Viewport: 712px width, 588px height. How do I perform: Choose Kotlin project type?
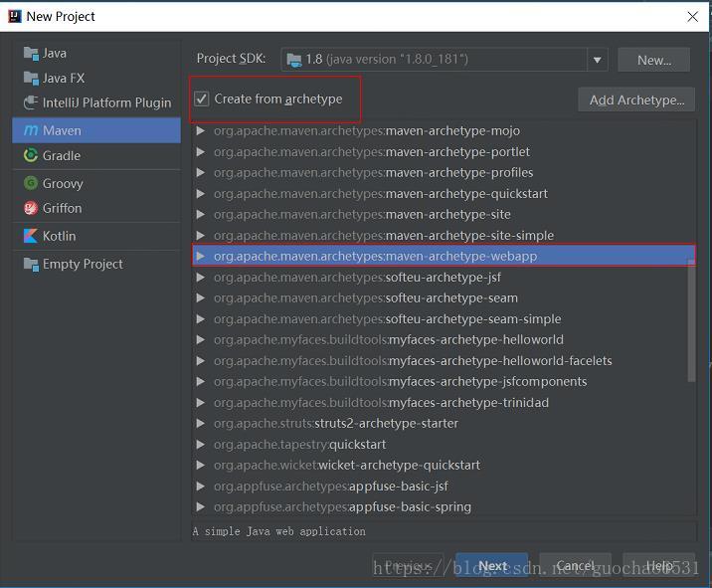[96, 236]
